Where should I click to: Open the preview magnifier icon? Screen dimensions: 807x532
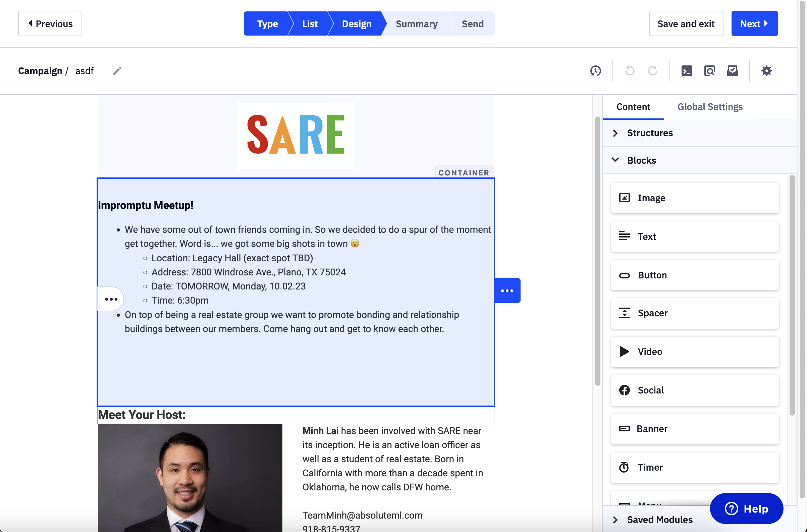pos(709,71)
